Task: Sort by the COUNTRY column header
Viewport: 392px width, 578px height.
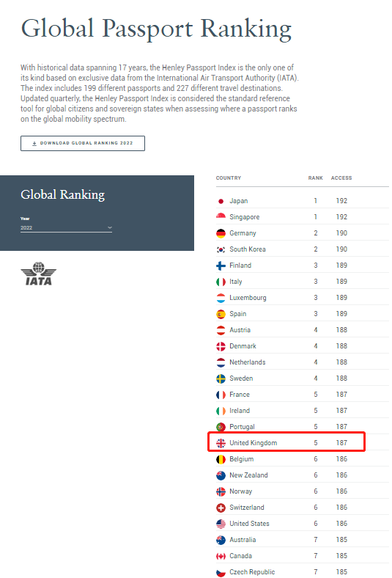Action: coord(228,178)
